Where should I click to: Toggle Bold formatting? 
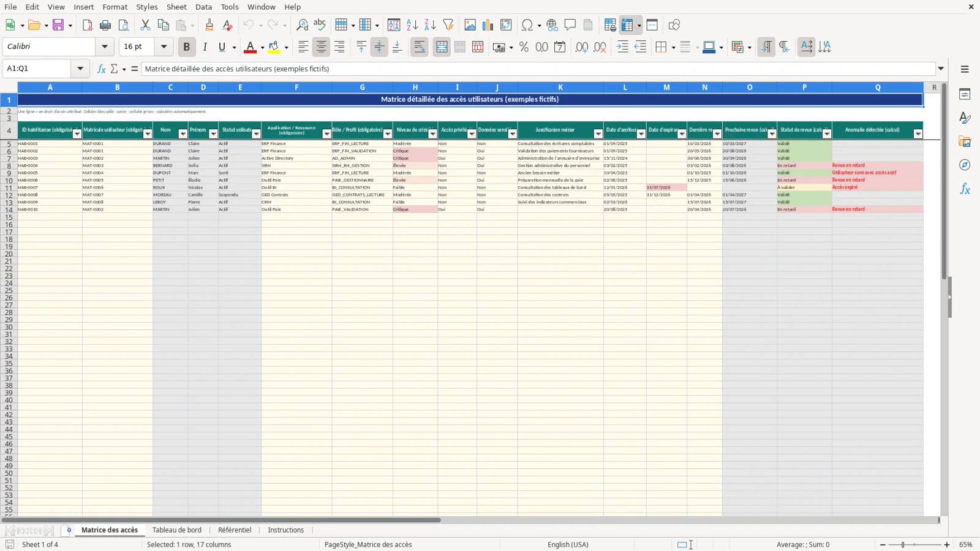(187, 47)
